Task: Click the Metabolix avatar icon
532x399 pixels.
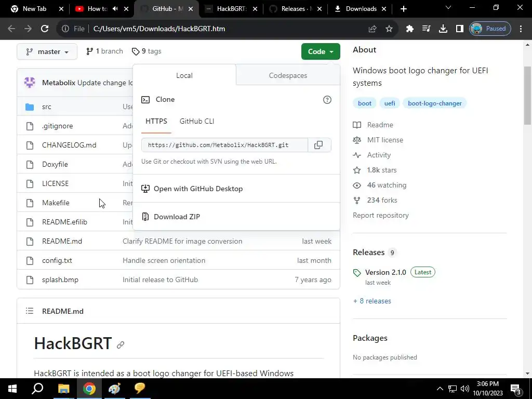Action: click(30, 83)
